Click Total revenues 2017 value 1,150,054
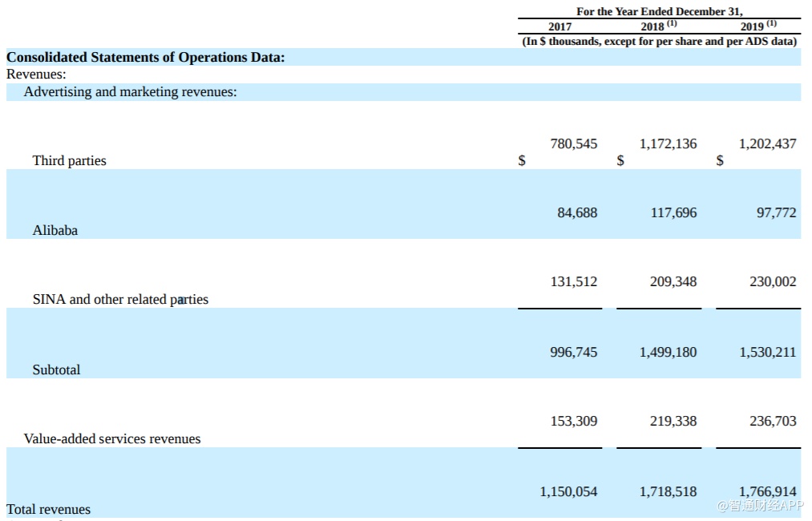 [568, 491]
